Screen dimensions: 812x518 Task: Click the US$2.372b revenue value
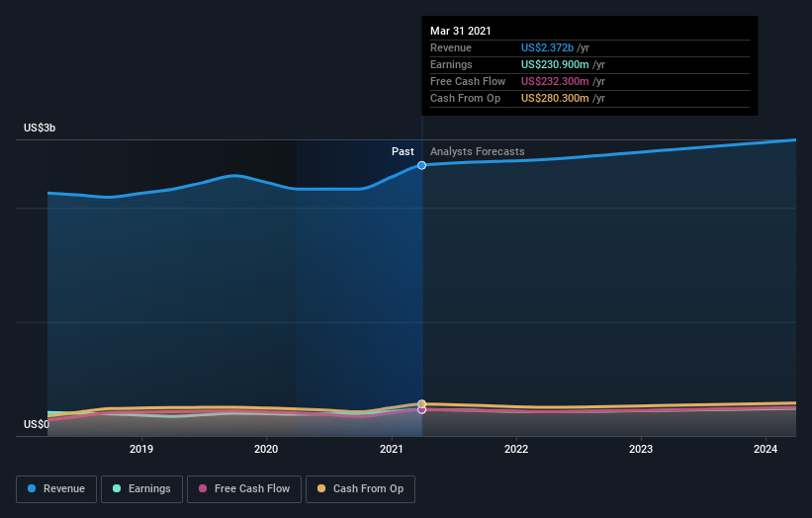point(547,47)
